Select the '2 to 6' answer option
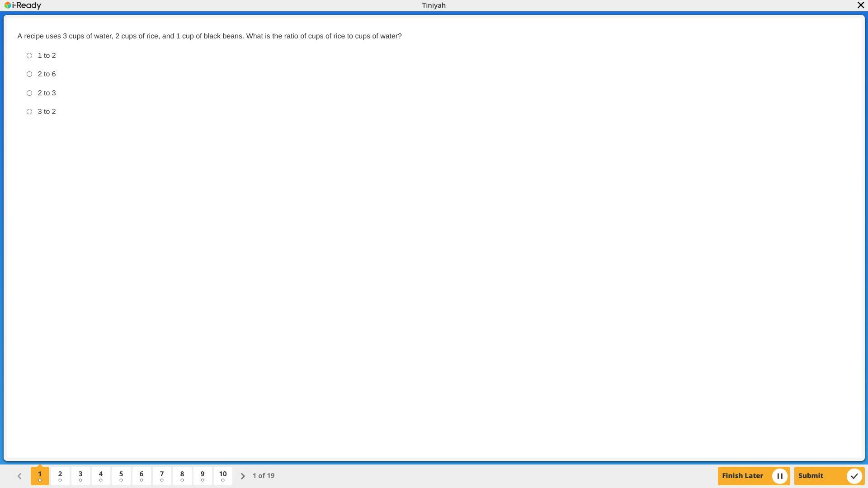The width and height of the screenshot is (868, 488). [x=29, y=74]
